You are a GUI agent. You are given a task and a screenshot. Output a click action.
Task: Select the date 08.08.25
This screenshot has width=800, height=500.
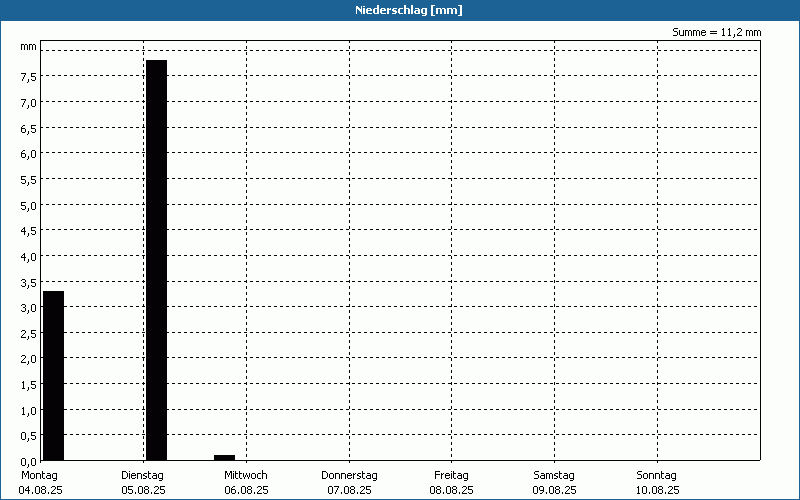click(452, 490)
